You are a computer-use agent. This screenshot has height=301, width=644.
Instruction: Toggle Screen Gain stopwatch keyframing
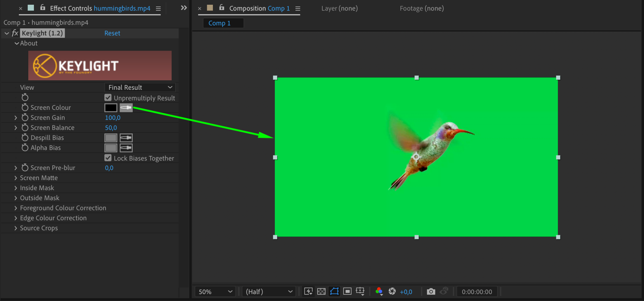pyautogui.click(x=25, y=118)
